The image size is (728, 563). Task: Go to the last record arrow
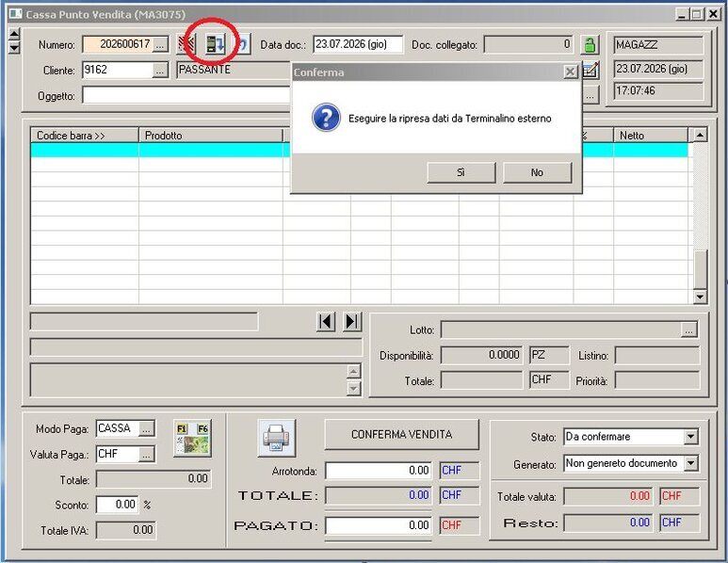352,321
